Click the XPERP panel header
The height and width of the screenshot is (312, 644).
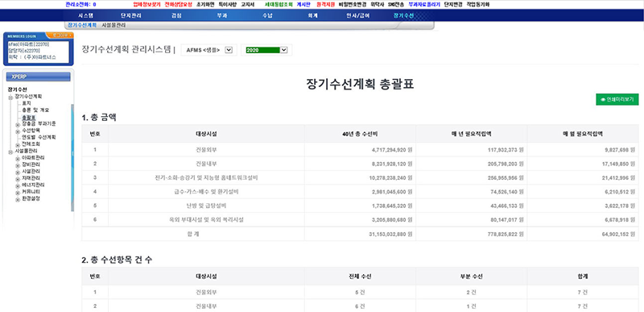click(x=38, y=77)
